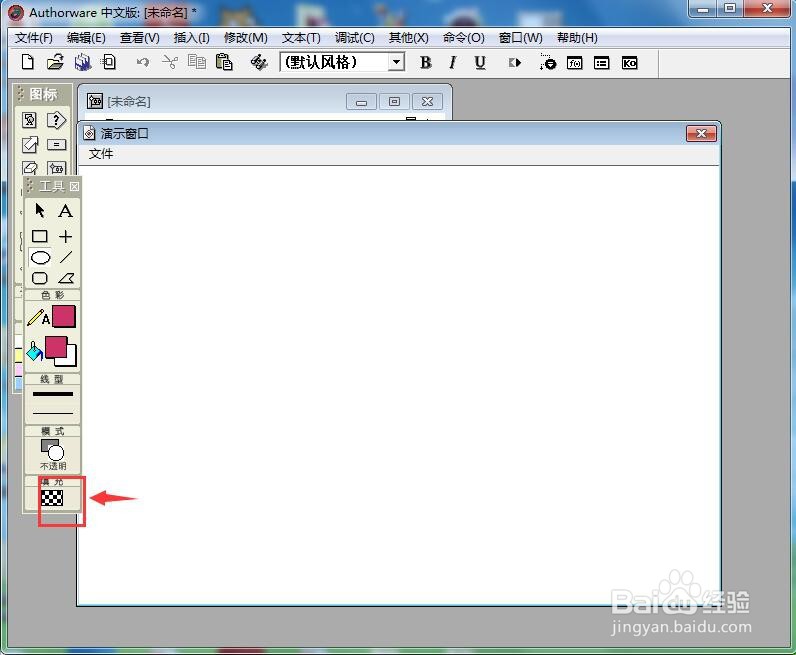
Task: Select the Rounded Rectangle tool
Action: (40, 278)
